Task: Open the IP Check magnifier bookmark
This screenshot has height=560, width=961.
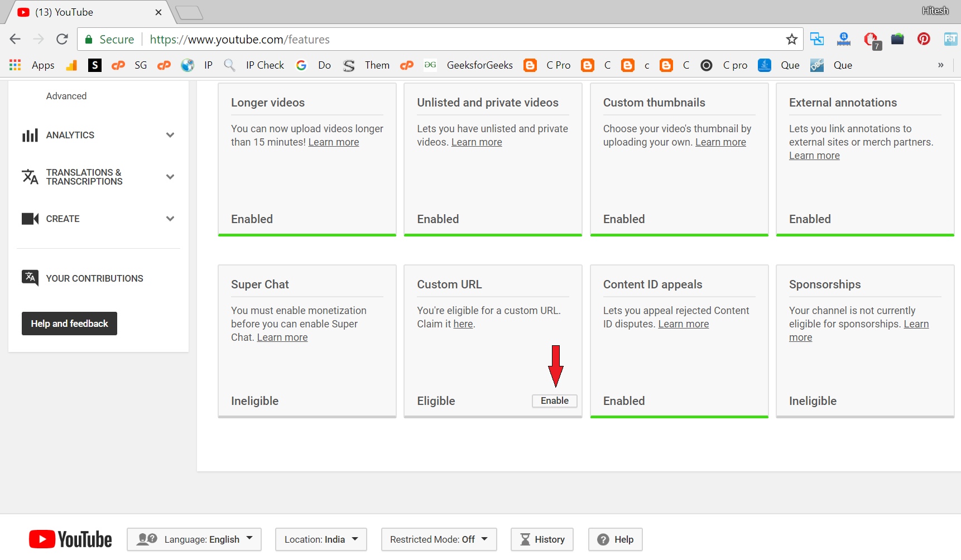Action: pos(254,65)
